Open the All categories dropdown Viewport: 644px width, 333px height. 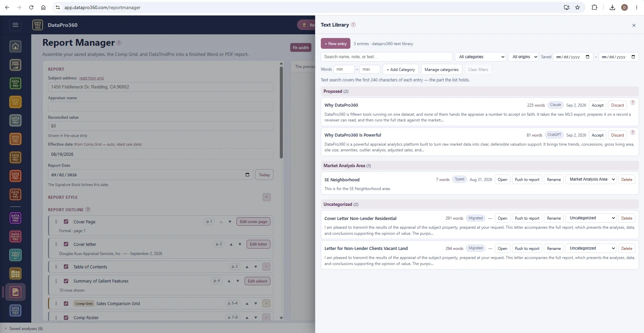pyautogui.click(x=480, y=57)
